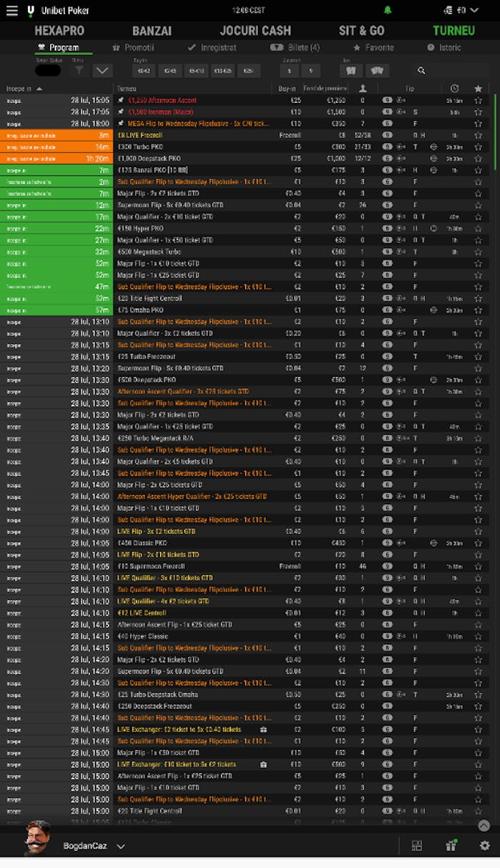
Task: Sort by Buy-in column header
Action: 286,89
